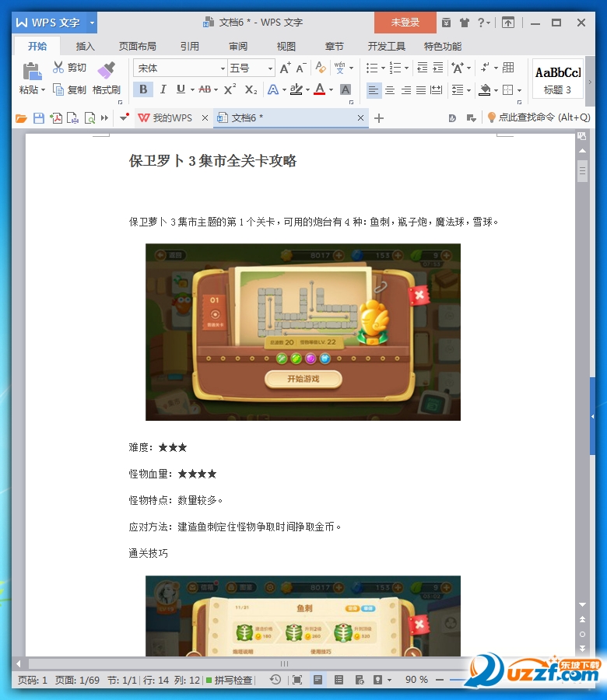Click the superscript X² icon
607x700 pixels.
pyautogui.click(x=230, y=89)
